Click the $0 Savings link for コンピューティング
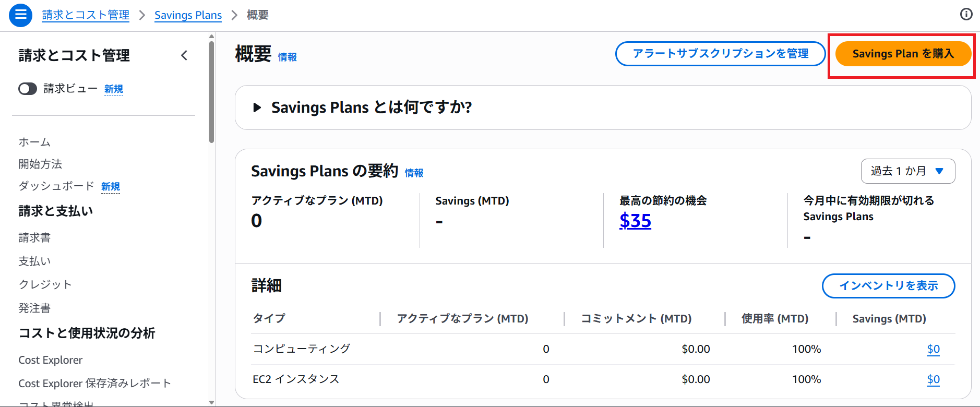 point(933,349)
